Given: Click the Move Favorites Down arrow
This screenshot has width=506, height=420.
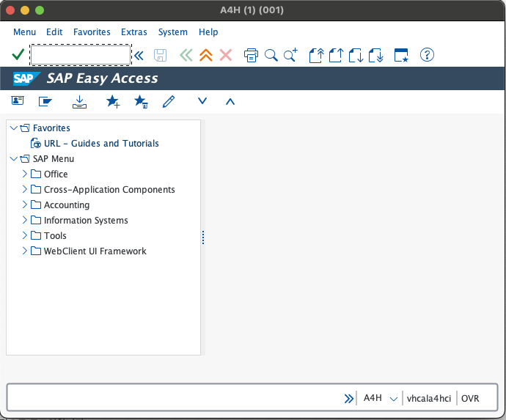Looking at the screenshot, I should 202,101.
